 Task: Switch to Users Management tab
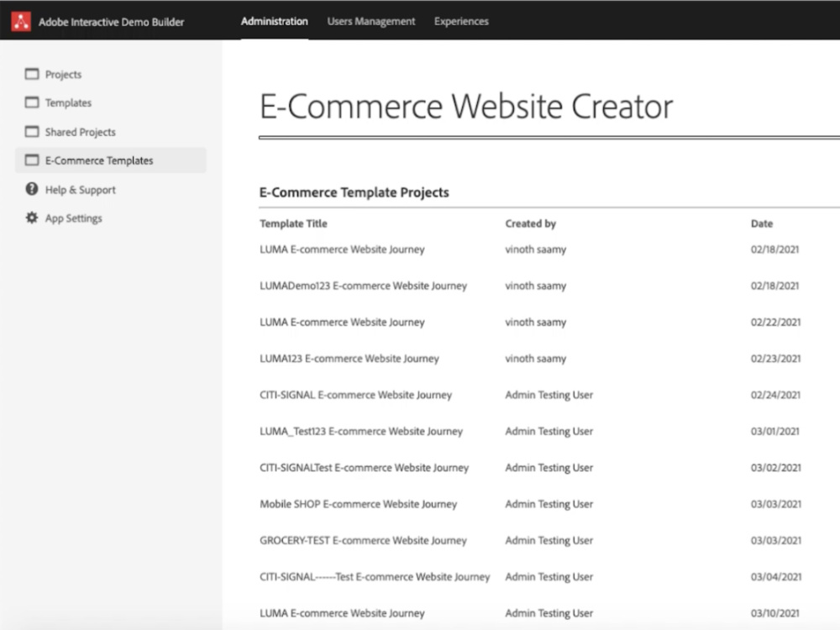tap(370, 22)
